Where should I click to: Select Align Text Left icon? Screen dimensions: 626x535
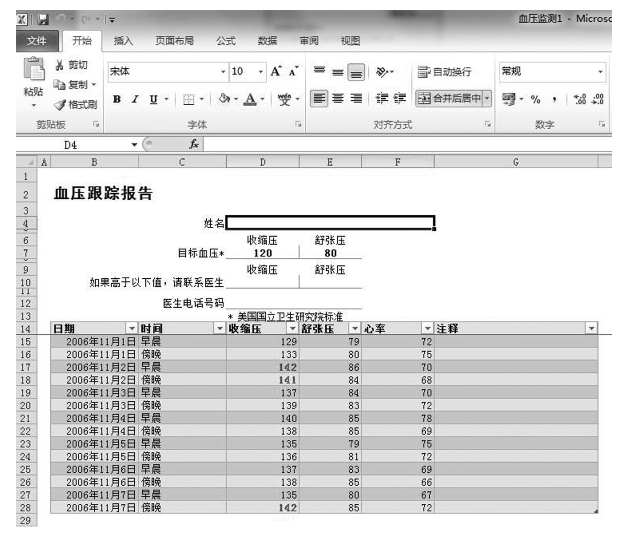coord(319,98)
